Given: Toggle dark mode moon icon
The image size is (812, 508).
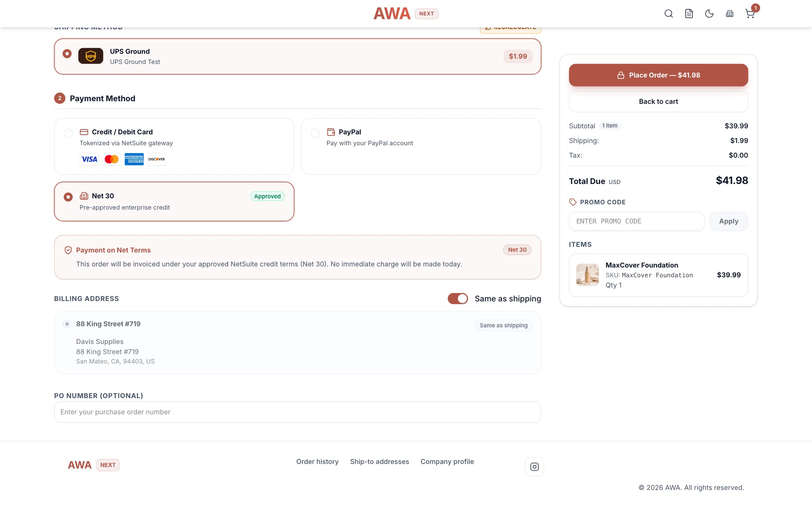Looking at the screenshot, I should pyautogui.click(x=709, y=14).
